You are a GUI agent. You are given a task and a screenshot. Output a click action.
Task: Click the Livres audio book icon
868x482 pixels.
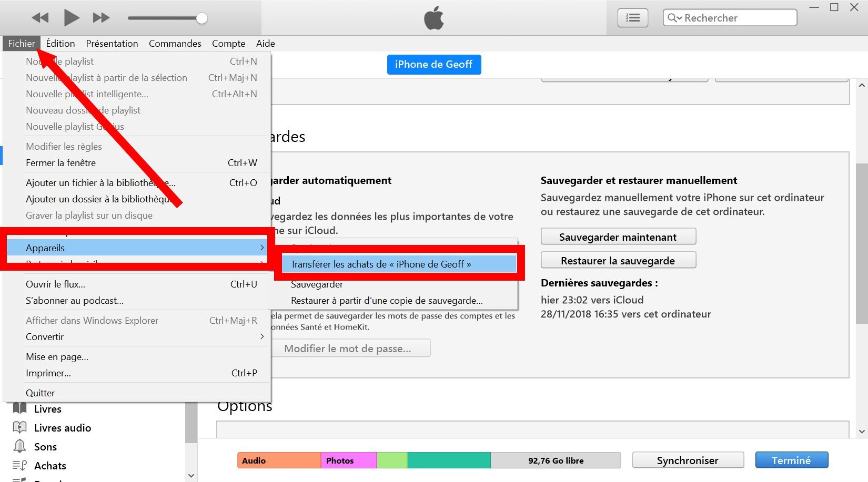point(20,427)
